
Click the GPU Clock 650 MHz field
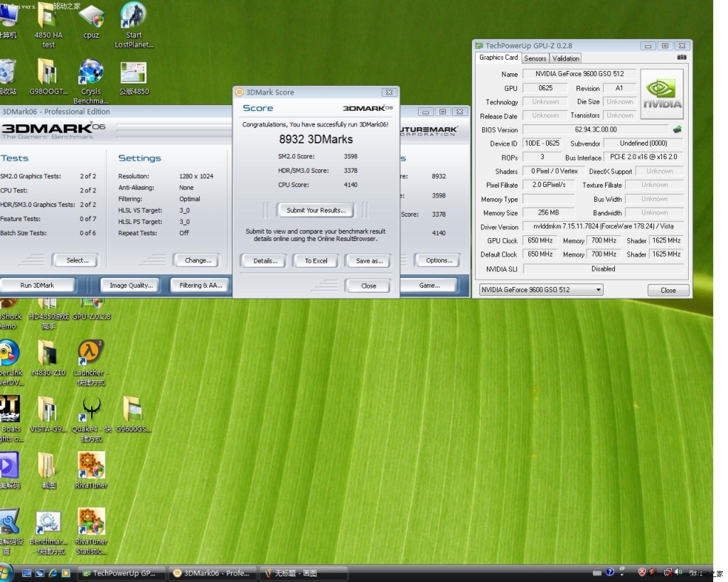[540, 240]
